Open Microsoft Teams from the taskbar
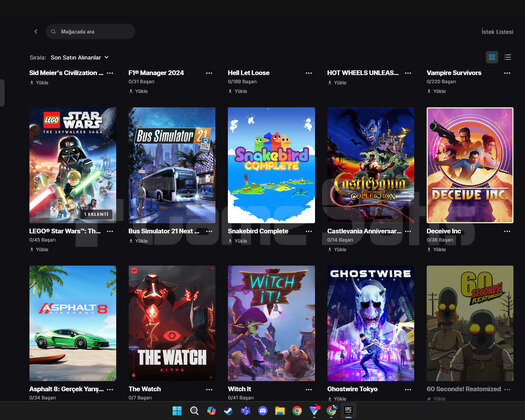The width and height of the screenshot is (525, 420). click(x=245, y=411)
